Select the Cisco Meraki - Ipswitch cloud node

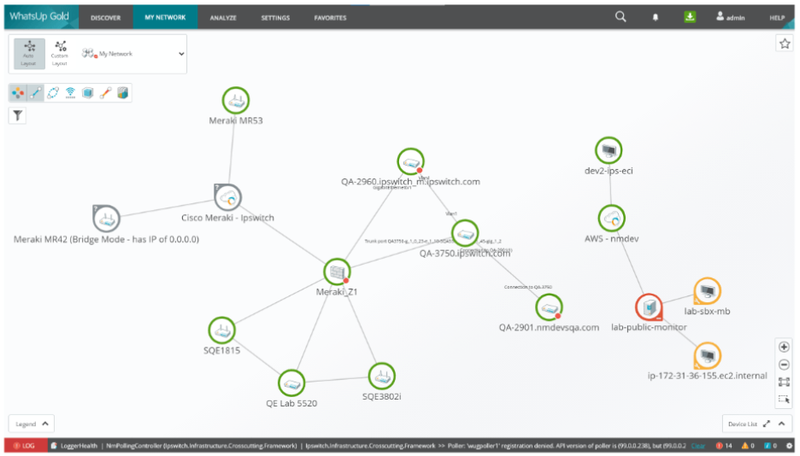228,197
